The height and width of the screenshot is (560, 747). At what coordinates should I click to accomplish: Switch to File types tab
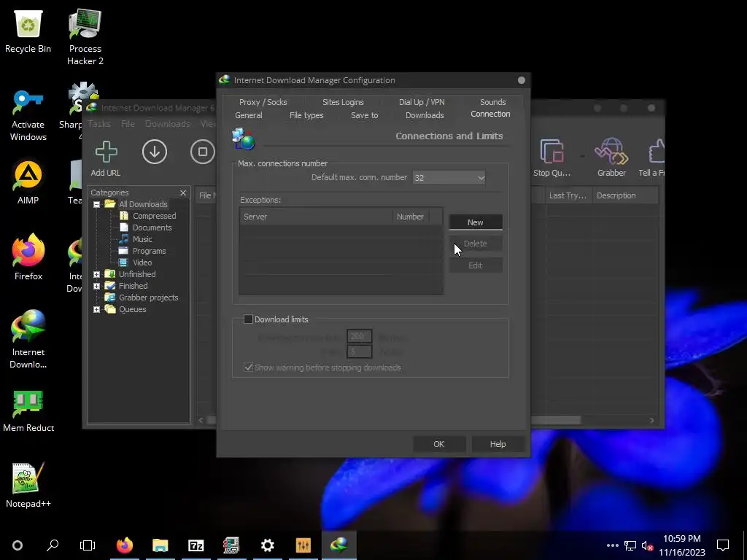tap(306, 115)
